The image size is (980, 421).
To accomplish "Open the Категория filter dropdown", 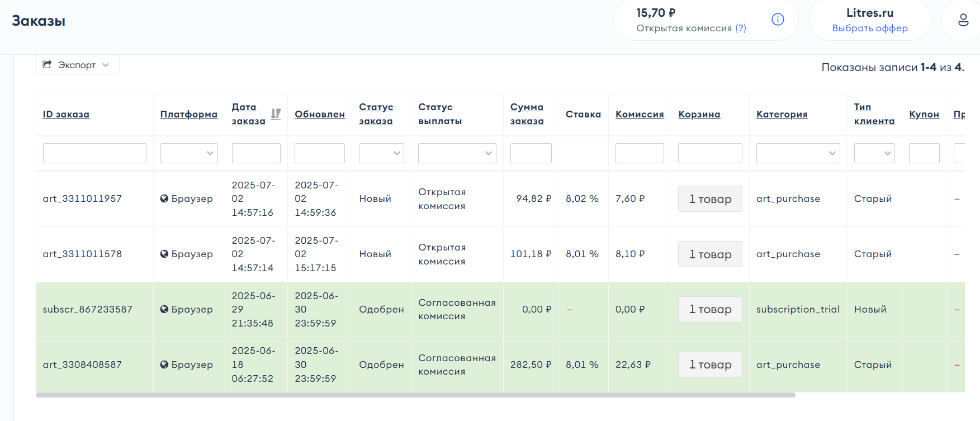I will 798,153.
